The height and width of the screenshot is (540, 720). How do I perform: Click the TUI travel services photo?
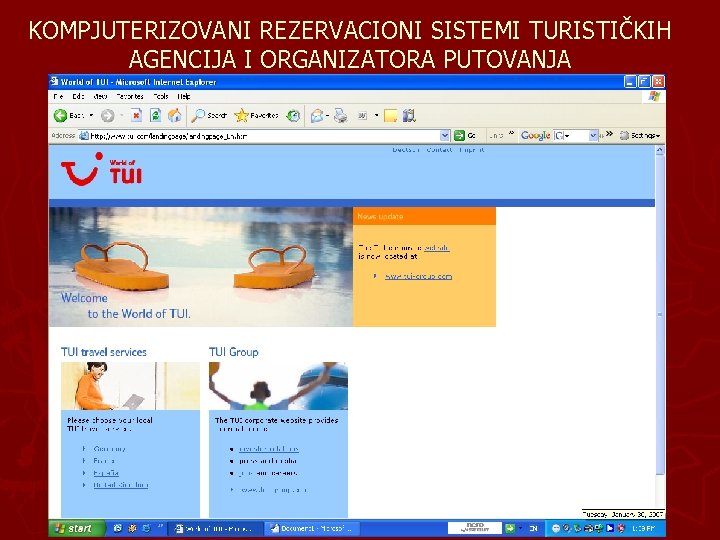click(130, 386)
